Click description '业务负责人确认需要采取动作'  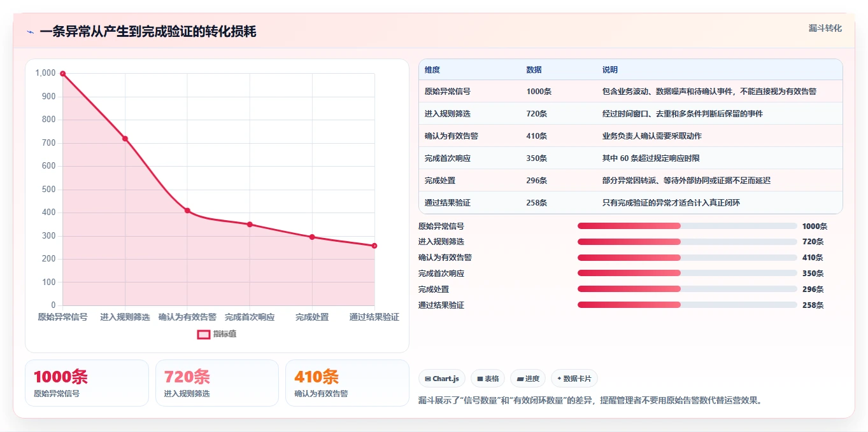pyautogui.click(x=652, y=136)
